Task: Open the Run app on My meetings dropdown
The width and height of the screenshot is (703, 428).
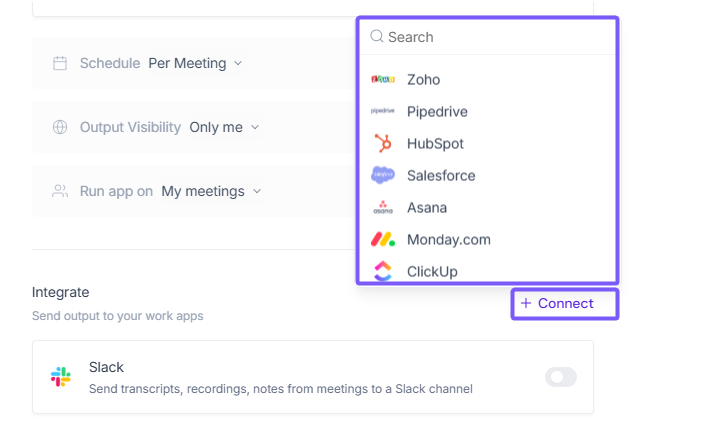Action: point(211,191)
